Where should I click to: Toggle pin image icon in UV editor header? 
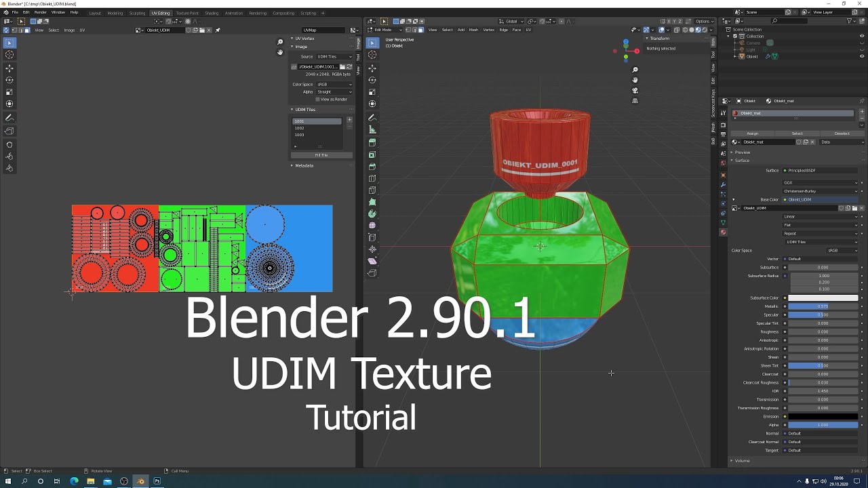(218, 30)
